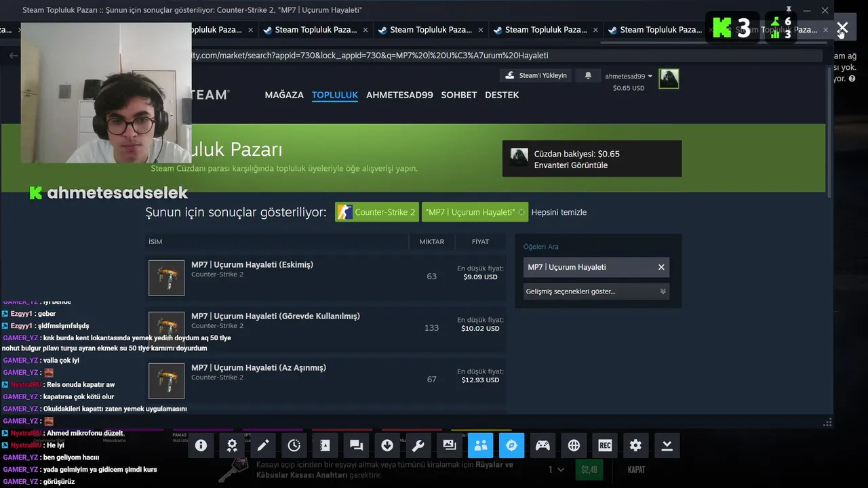Image resolution: width=868 pixels, height=488 pixels.
Task: Open "Envanteri Görüntüle" link
Action: click(x=571, y=165)
